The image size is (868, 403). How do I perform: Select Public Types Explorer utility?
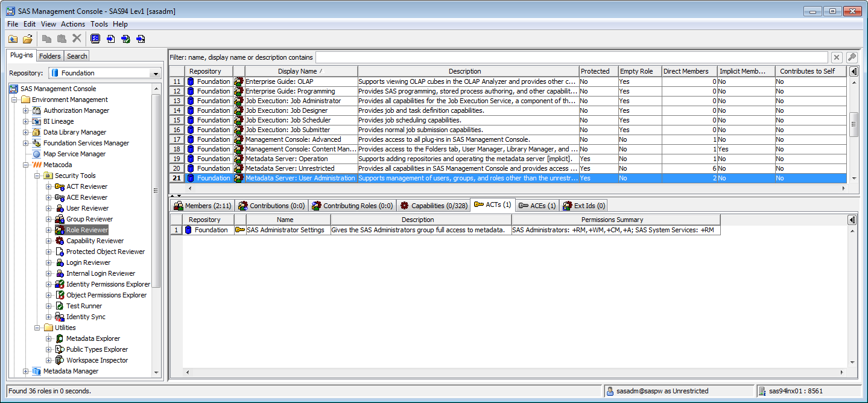97,349
